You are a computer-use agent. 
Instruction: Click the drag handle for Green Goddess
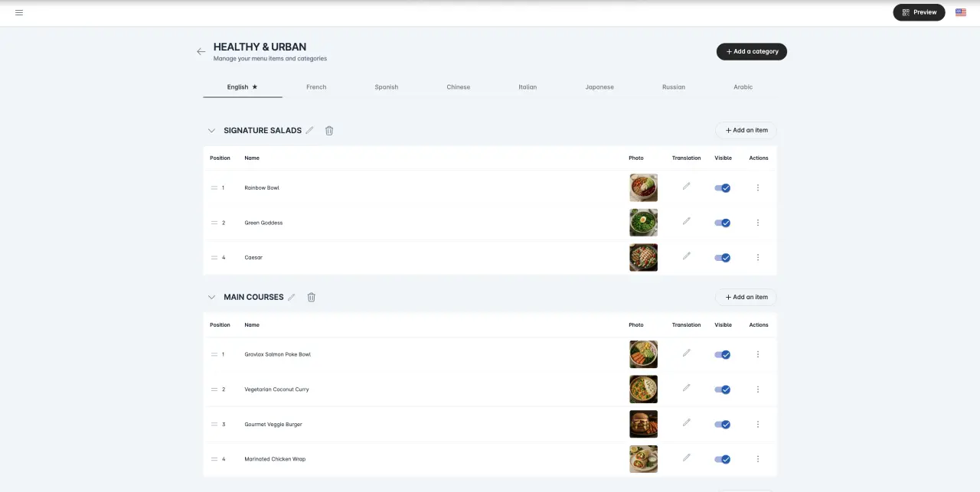pyautogui.click(x=214, y=223)
